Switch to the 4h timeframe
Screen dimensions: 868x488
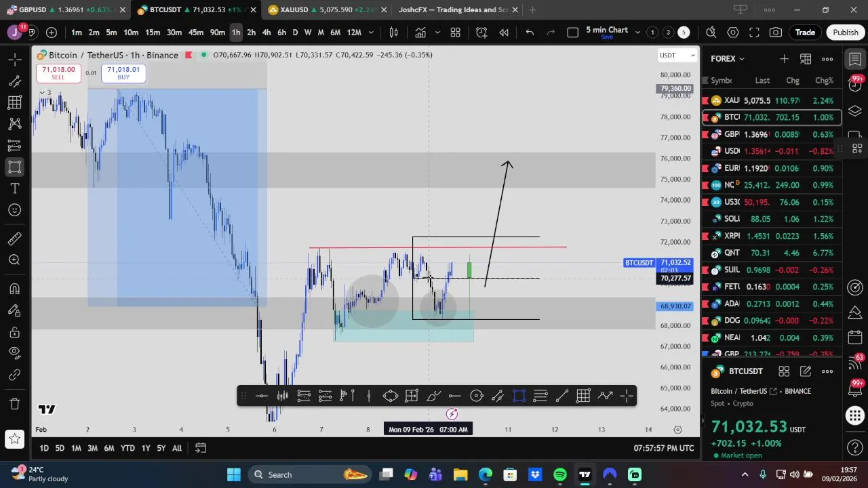tap(267, 33)
